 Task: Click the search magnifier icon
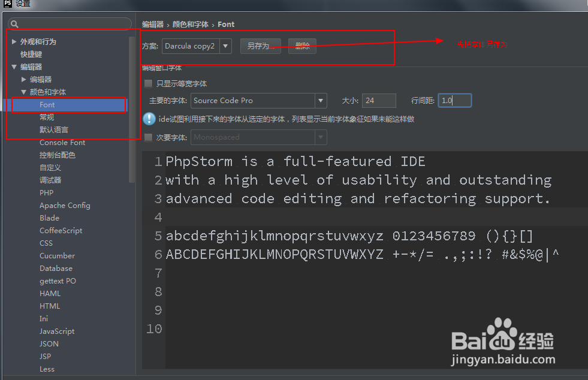(14, 25)
